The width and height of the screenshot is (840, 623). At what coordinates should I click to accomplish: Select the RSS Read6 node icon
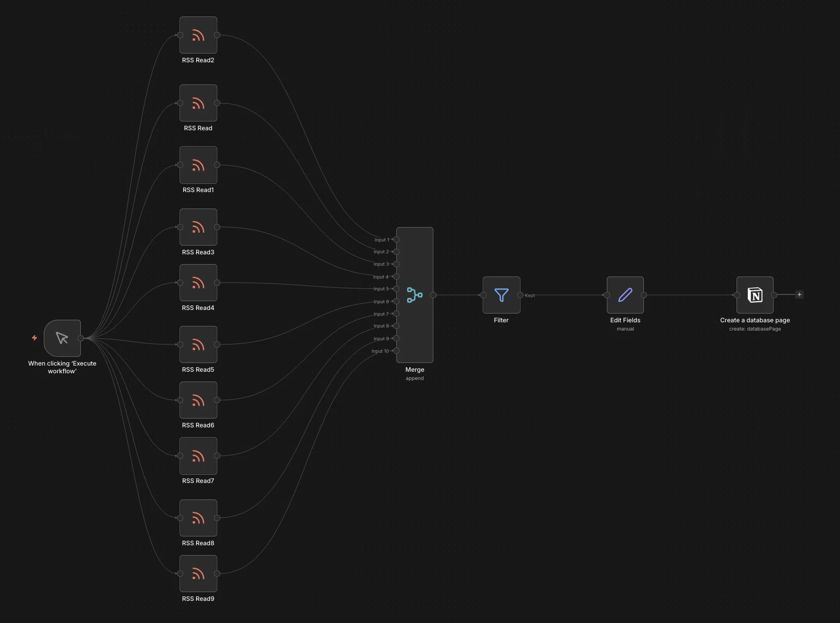(x=198, y=400)
